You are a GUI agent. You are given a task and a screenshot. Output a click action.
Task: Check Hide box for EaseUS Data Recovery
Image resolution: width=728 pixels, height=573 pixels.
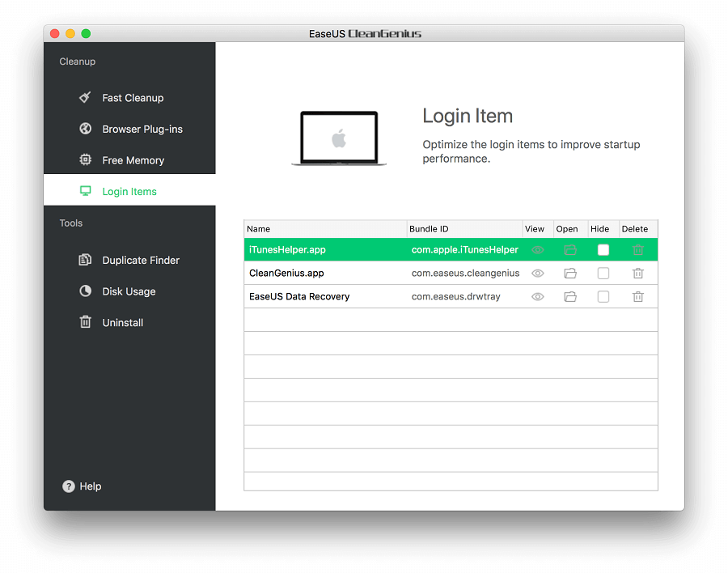pyautogui.click(x=603, y=297)
